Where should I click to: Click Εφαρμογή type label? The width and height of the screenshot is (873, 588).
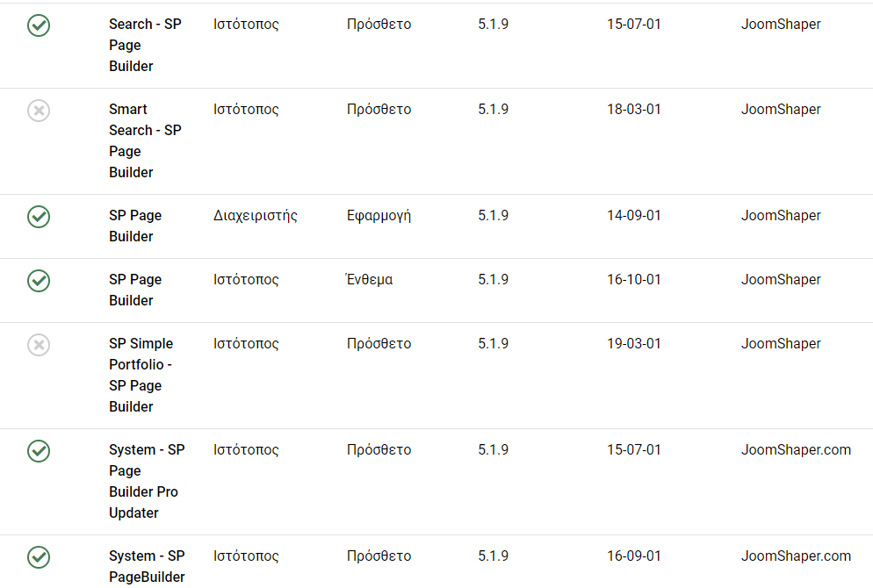pyautogui.click(x=379, y=216)
